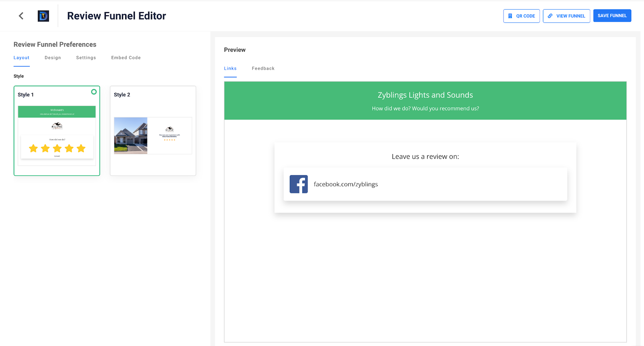Go to the Embed Code tab
The height and width of the screenshot is (346, 644).
click(x=126, y=58)
